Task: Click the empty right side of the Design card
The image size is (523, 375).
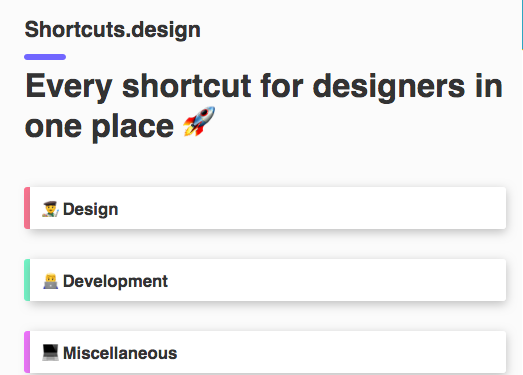Action: coord(367,208)
